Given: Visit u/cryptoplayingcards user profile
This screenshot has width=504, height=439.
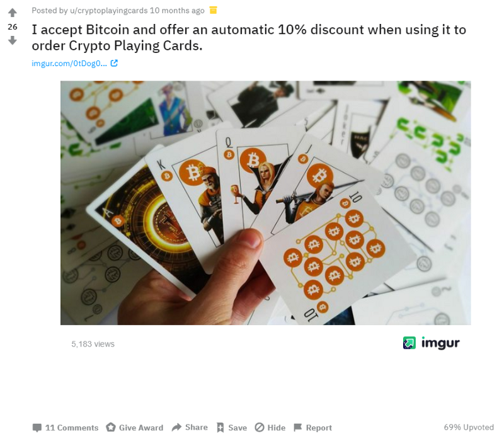Looking at the screenshot, I should (x=108, y=11).
